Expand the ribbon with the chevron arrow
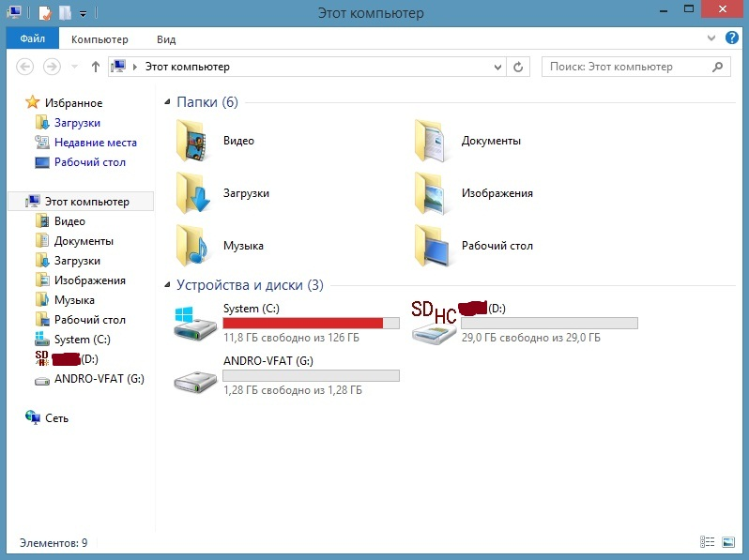 (x=711, y=38)
